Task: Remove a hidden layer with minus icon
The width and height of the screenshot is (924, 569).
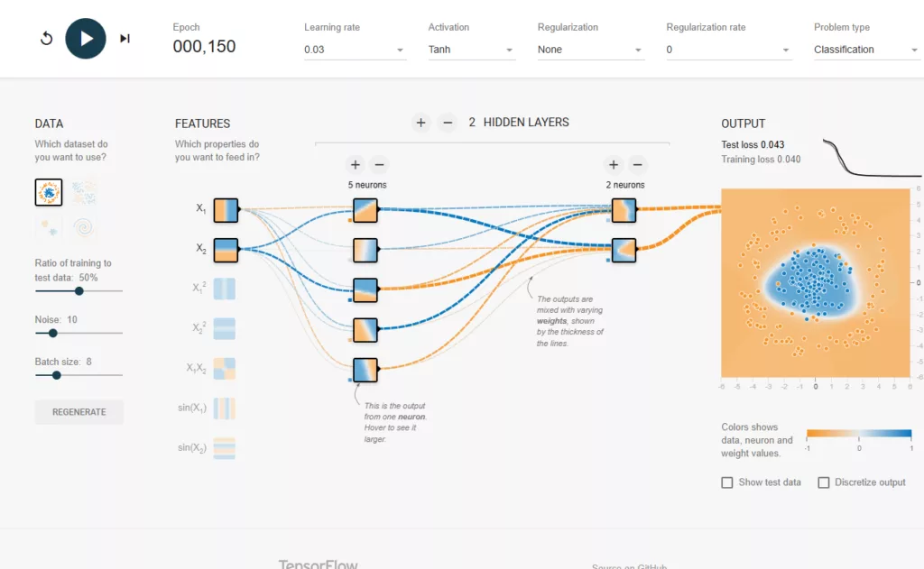Action: [x=447, y=123]
